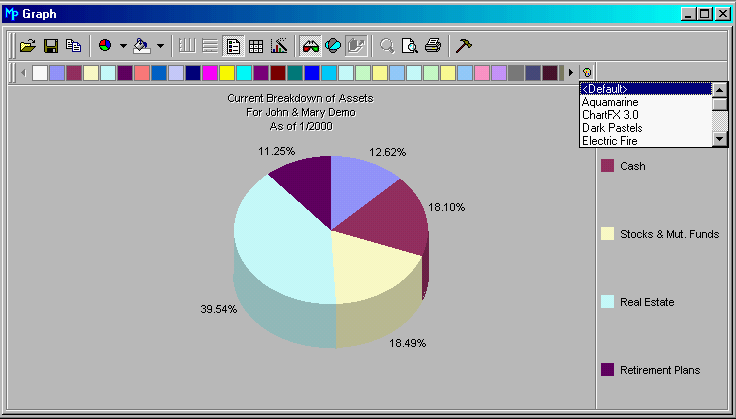
Task: Pick the navy blue color swatch
Action: coord(193,73)
